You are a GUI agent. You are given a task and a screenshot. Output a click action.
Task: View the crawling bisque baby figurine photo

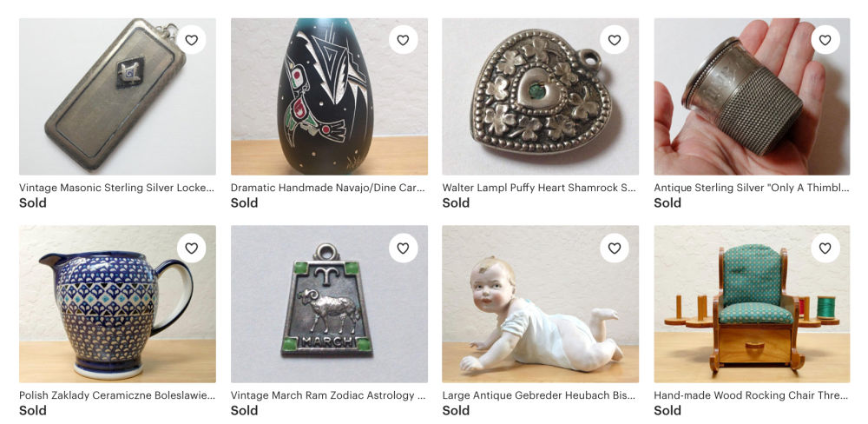pos(540,304)
